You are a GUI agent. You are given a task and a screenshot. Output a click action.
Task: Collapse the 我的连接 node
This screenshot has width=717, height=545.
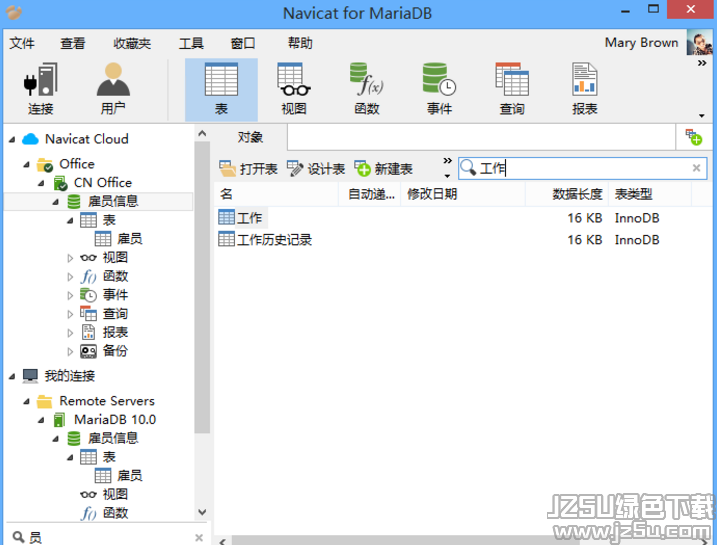tap(12, 376)
